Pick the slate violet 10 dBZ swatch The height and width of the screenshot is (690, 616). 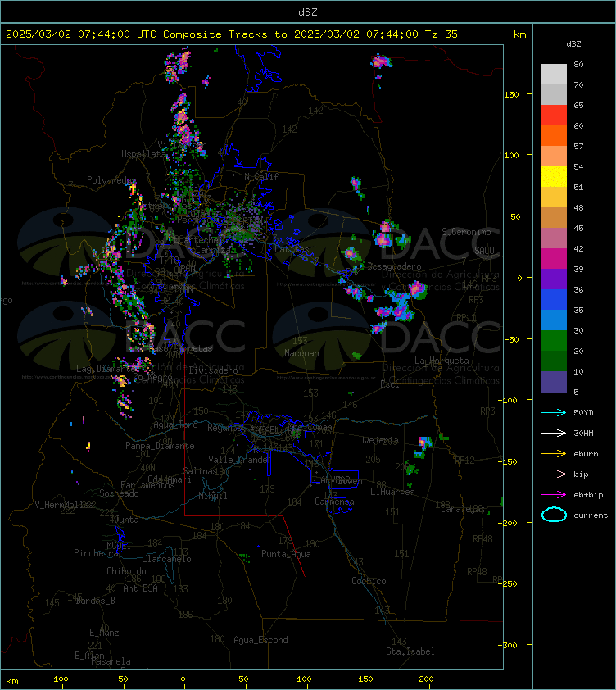coord(554,382)
